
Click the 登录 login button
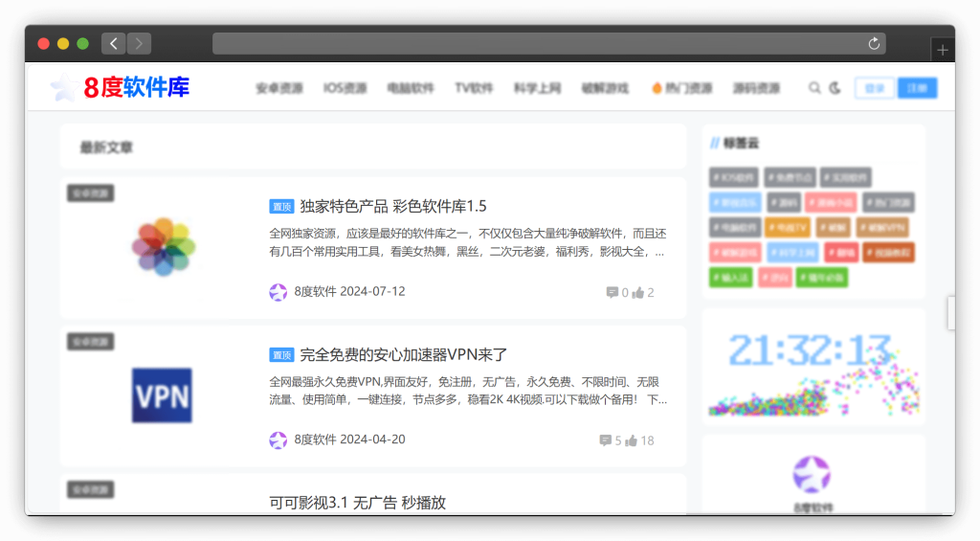click(875, 88)
